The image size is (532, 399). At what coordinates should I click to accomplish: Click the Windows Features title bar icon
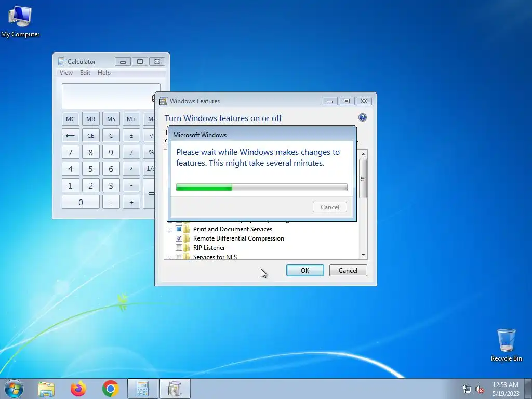164,101
